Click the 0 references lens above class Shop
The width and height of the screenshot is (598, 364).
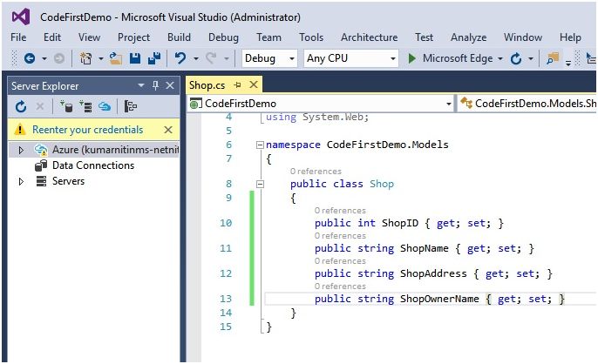[x=316, y=172]
